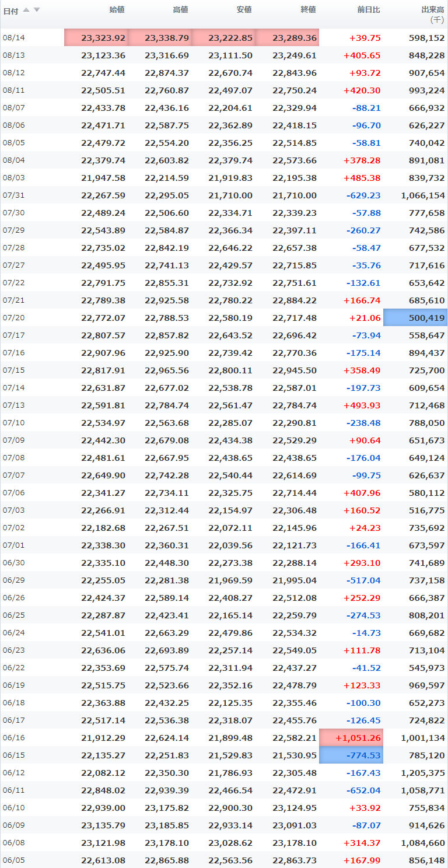Select opening price 22,471.71 on 08/06
The height and width of the screenshot is (868, 448).
pos(103,125)
